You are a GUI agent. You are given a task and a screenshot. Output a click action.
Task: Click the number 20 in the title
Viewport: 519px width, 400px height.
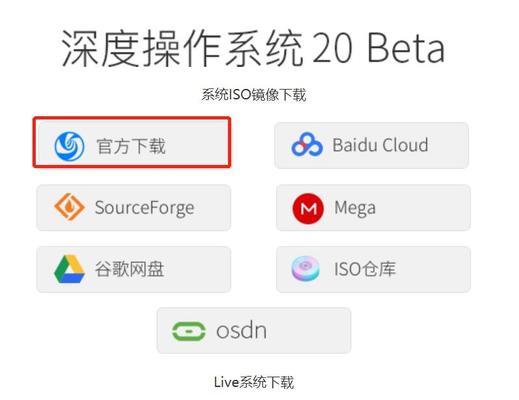pyautogui.click(x=333, y=48)
